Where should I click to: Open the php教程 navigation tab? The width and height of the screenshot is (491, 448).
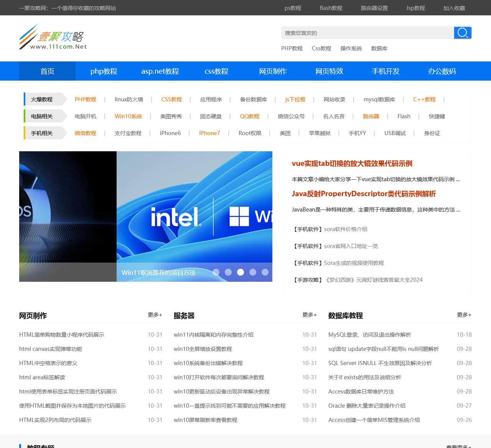(x=104, y=71)
